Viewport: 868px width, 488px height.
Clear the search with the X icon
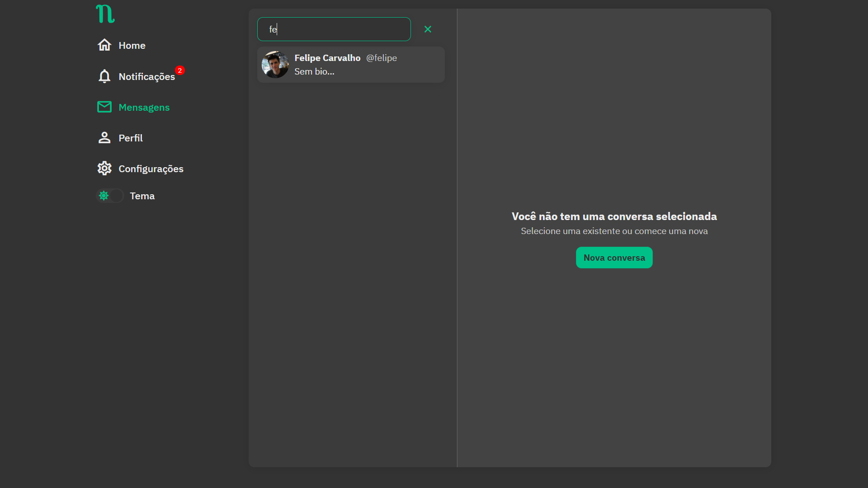pyautogui.click(x=428, y=29)
